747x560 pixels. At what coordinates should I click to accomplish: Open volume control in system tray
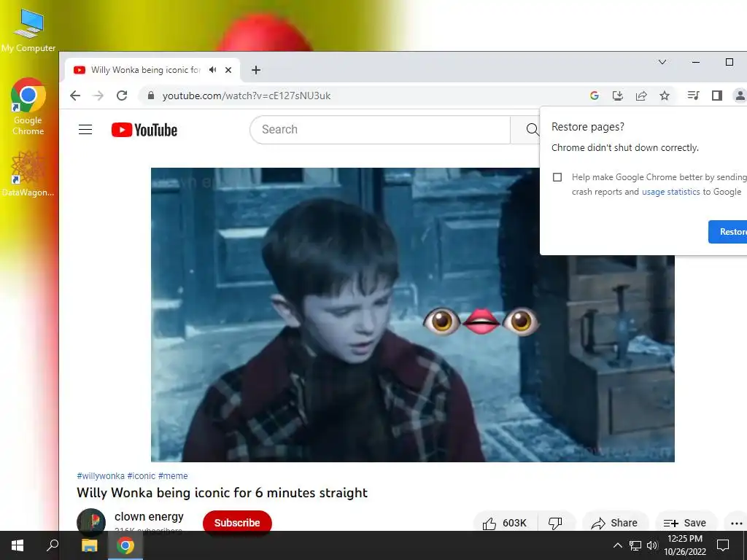(x=652, y=545)
